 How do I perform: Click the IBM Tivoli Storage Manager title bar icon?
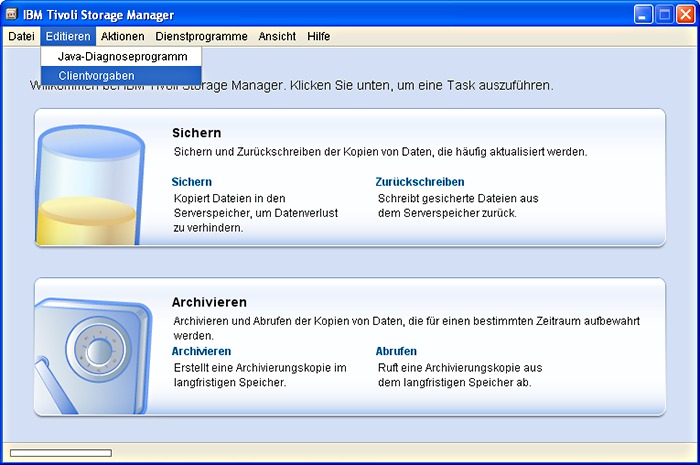pyautogui.click(x=13, y=15)
